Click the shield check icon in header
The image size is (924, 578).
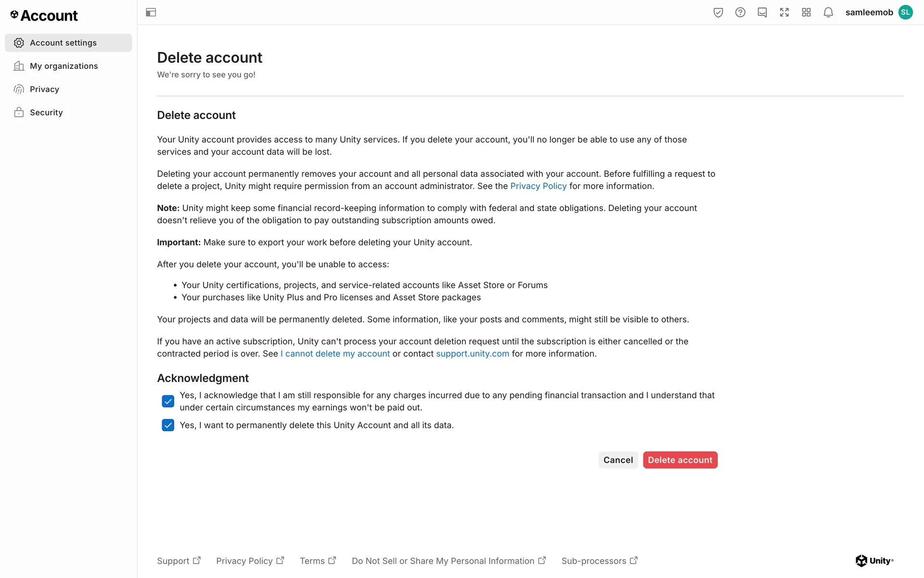coord(718,13)
